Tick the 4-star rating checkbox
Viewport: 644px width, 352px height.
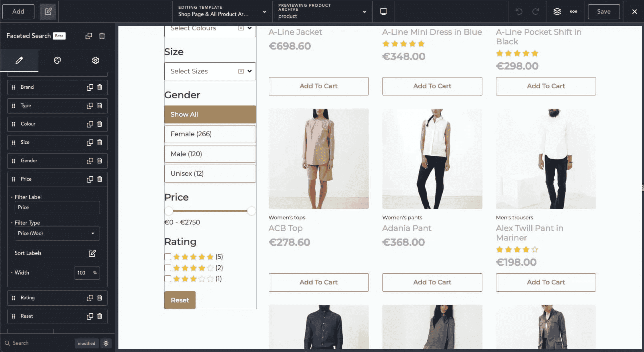[x=168, y=268]
